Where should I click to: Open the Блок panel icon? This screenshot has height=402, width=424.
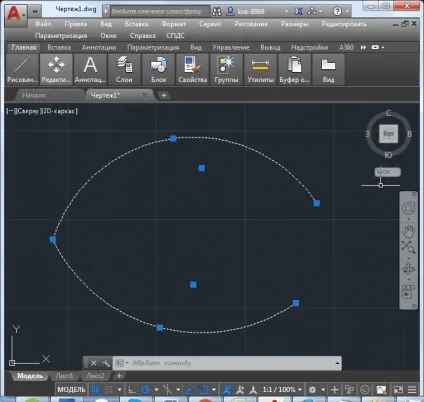[158, 69]
